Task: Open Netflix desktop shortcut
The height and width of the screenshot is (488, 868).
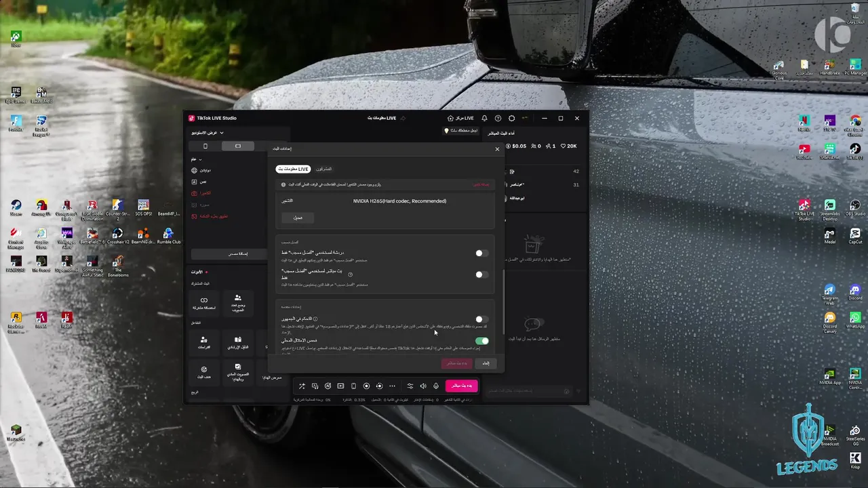Action: [x=804, y=123]
